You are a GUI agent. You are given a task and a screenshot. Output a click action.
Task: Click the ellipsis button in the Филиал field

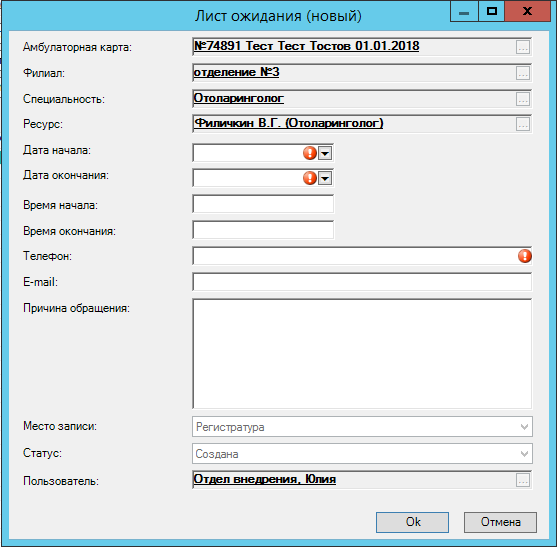coord(523,73)
